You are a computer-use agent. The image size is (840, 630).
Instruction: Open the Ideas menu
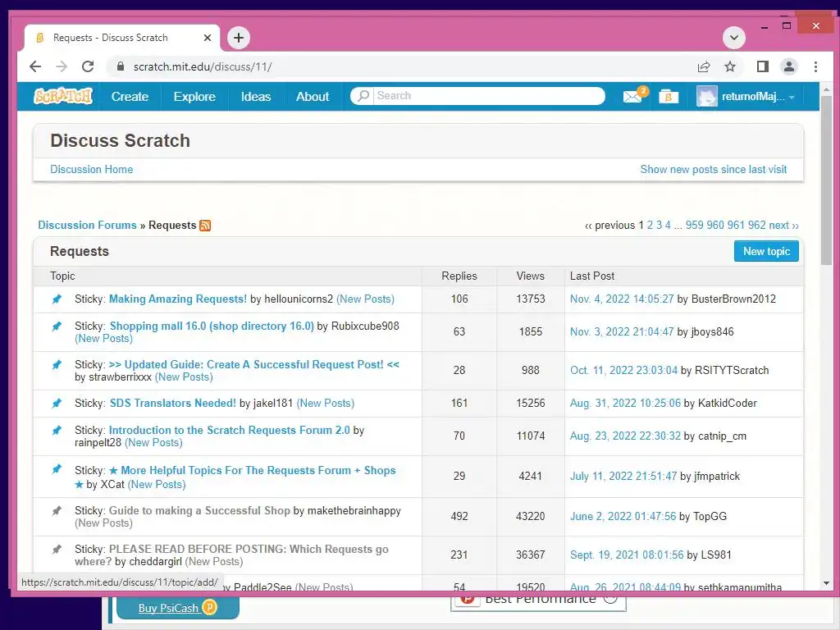click(256, 97)
